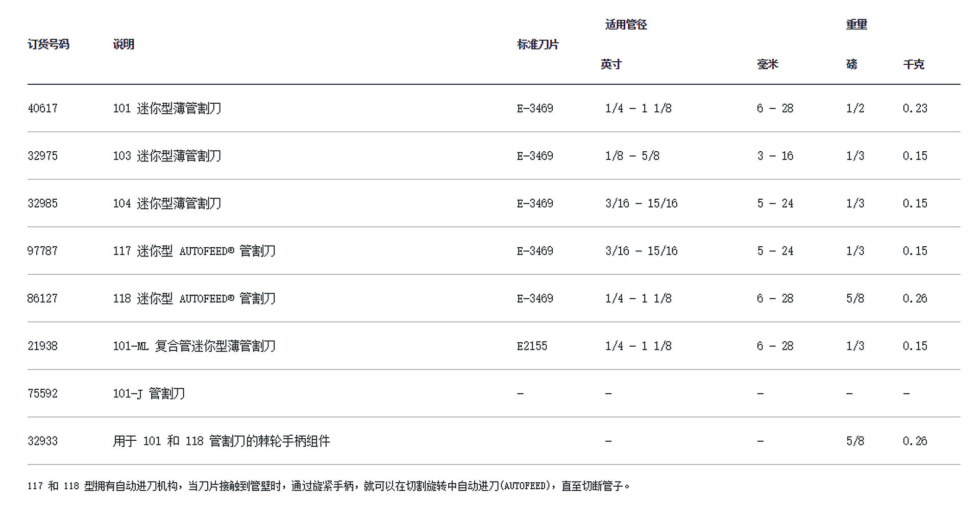
Task: Select the 101-J 管割刀 row description
Action: 149,393
